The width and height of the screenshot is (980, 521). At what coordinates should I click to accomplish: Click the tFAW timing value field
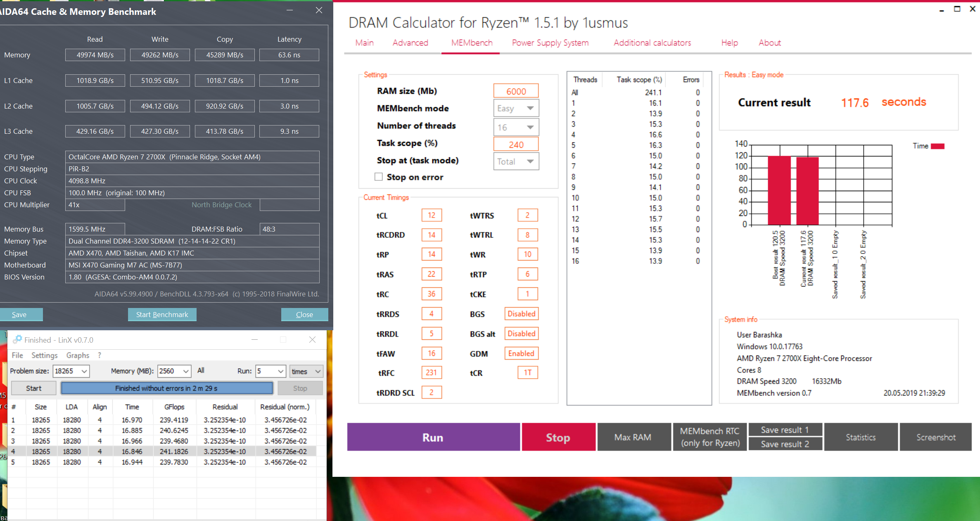coord(432,353)
